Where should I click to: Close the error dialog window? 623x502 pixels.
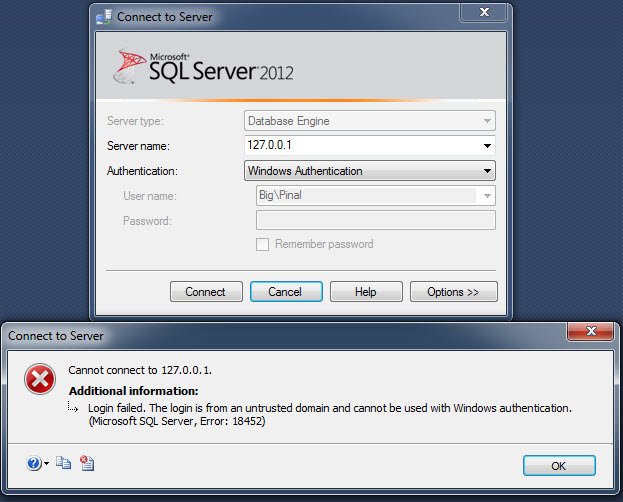[590, 331]
